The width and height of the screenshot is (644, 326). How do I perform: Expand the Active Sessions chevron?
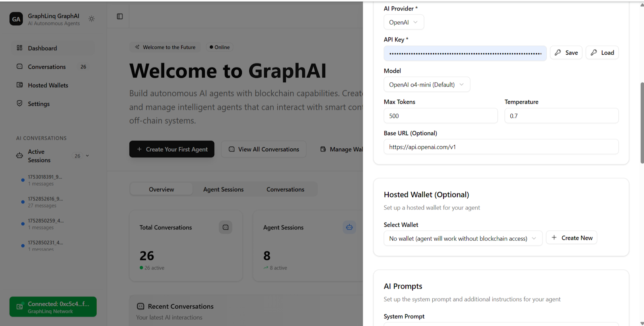click(x=87, y=156)
